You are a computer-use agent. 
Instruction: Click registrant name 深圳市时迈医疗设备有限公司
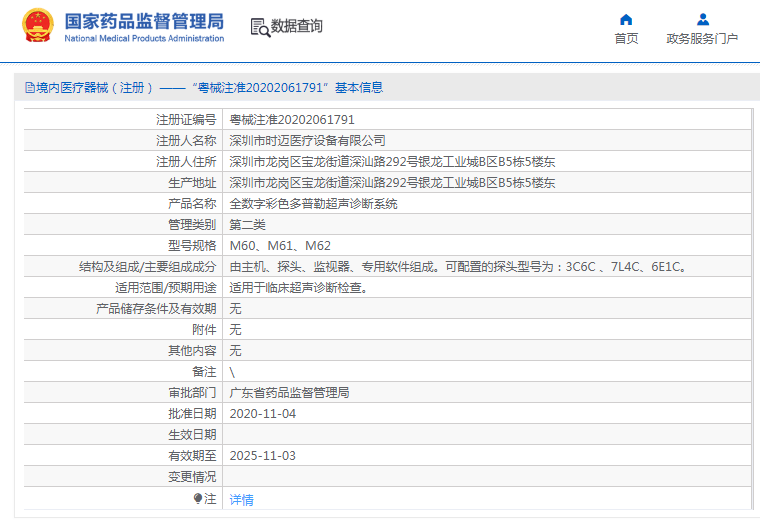[307, 141]
